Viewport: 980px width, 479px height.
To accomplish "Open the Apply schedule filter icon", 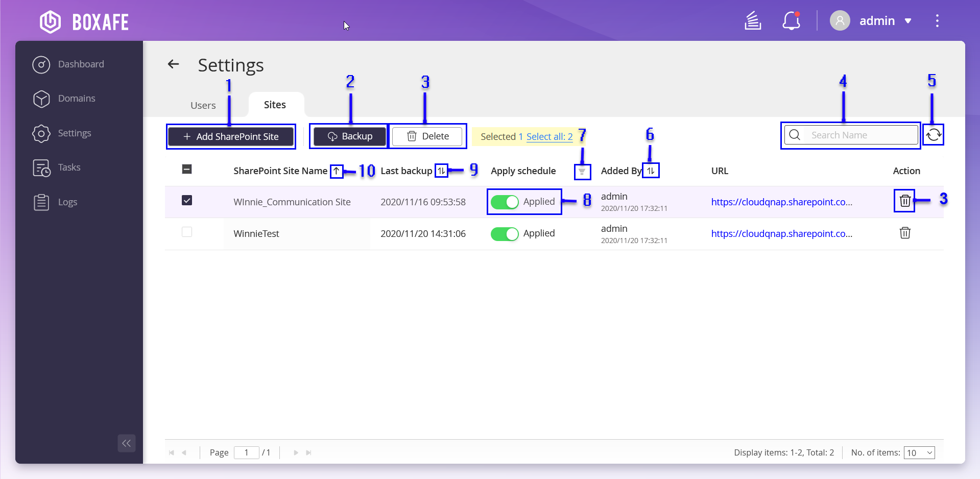I will coord(582,172).
